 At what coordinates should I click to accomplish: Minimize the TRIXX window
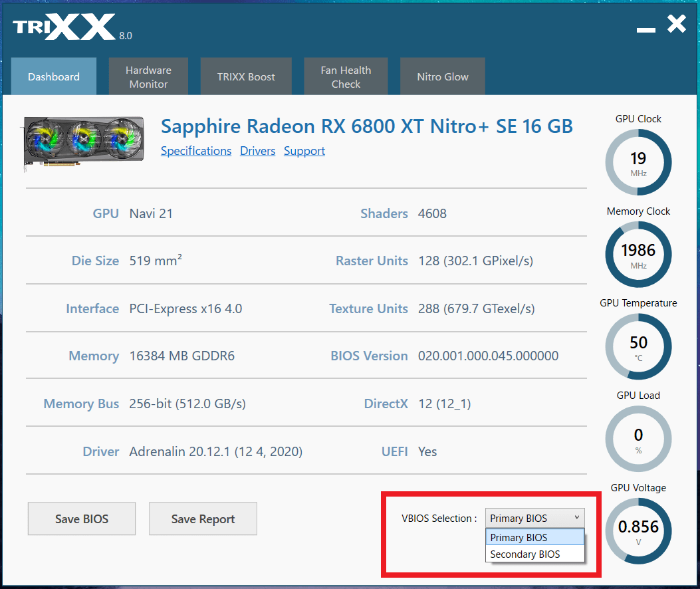click(x=645, y=29)
